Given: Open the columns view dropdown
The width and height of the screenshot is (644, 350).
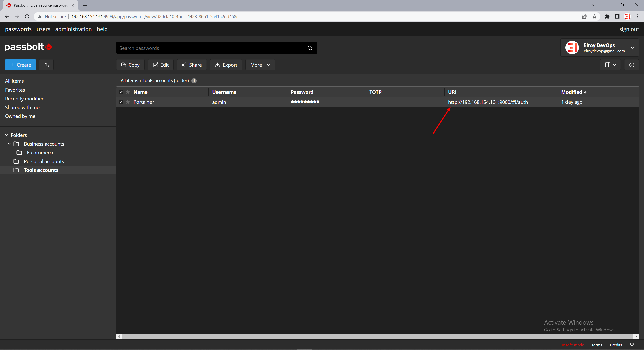Looking at the screenshot, I should coord(610,65).
